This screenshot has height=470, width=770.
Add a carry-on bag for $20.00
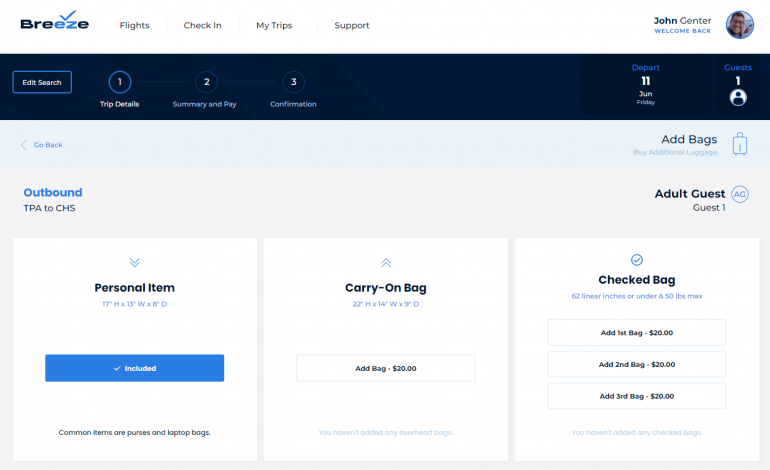click(x=385, y=368)
